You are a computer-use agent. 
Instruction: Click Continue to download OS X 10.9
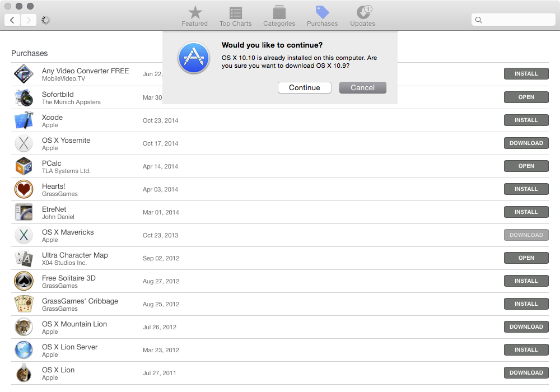(304, 87)
